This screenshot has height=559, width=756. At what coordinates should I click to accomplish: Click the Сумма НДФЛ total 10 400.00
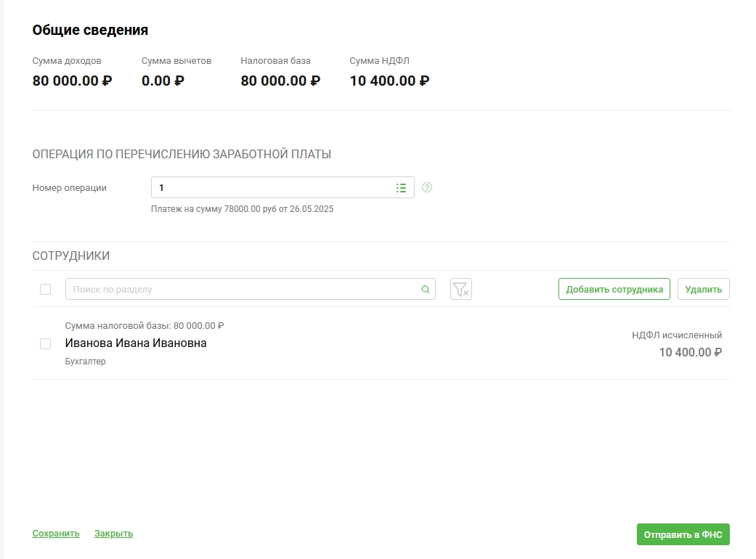(389, 81)
